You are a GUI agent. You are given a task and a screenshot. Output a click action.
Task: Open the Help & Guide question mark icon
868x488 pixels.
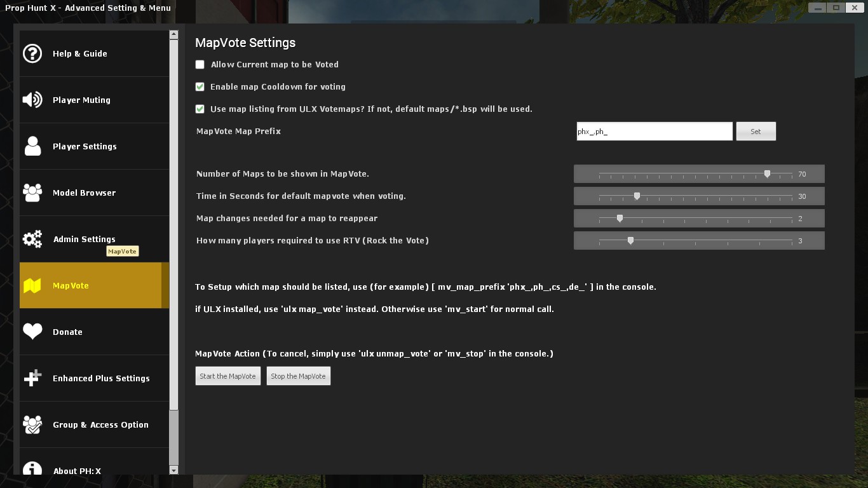pyautogui.click(x=32, y=53)
